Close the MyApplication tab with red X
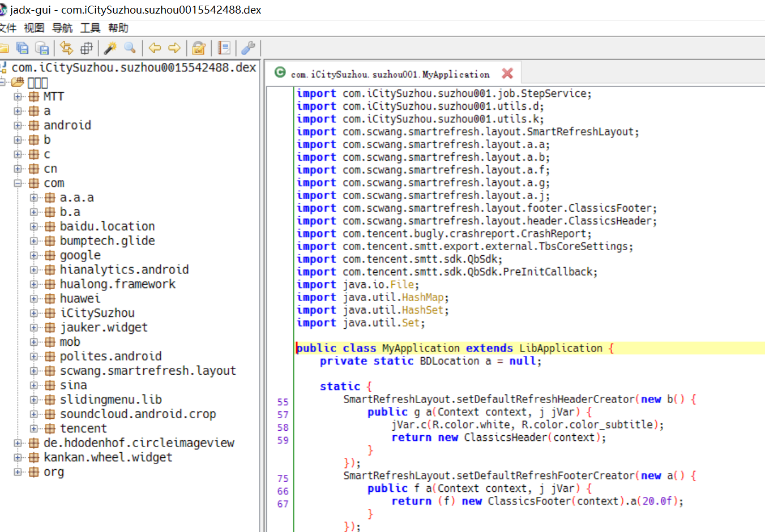 tap(507, 73)
